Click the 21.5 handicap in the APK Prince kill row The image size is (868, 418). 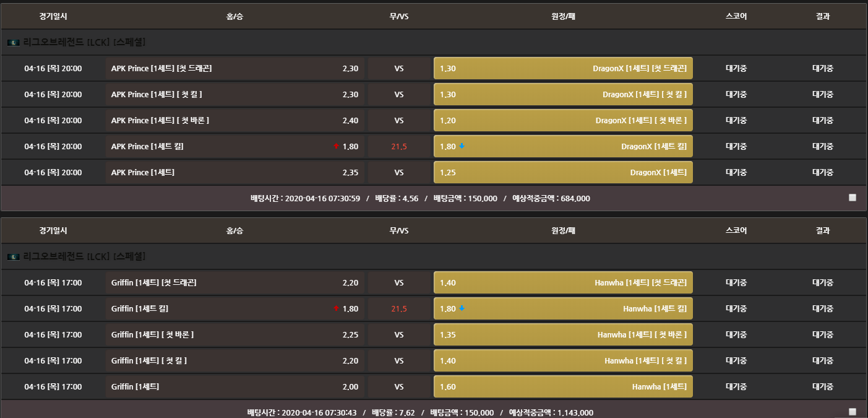pos(399,147)
